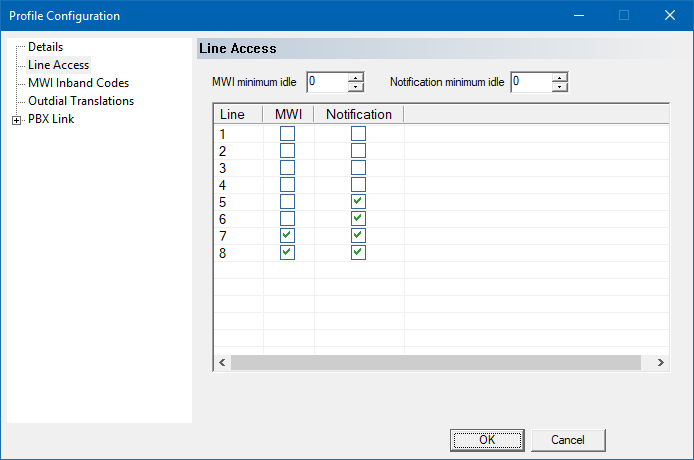
Task: Uncheck Notification checkbox for line 8
Action: click(x=359, y=253)
